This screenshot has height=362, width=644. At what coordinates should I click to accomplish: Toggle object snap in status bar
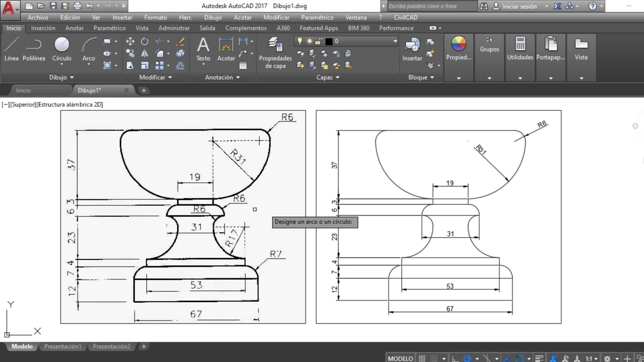(x=519, y=358)
